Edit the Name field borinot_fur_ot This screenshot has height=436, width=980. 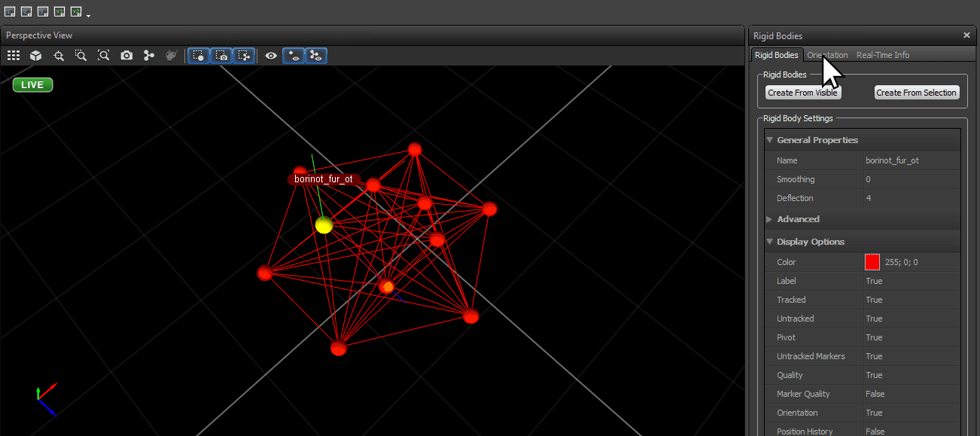click(x=912, y=160)
